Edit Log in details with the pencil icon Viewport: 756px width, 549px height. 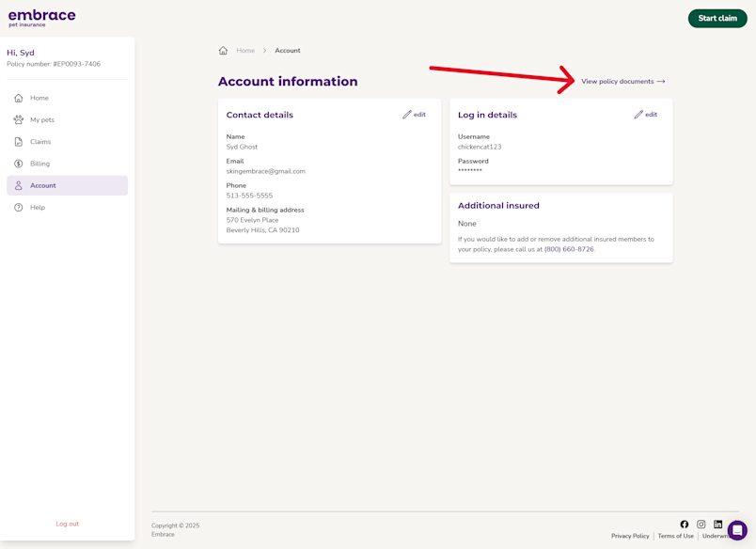pos(639,114)
